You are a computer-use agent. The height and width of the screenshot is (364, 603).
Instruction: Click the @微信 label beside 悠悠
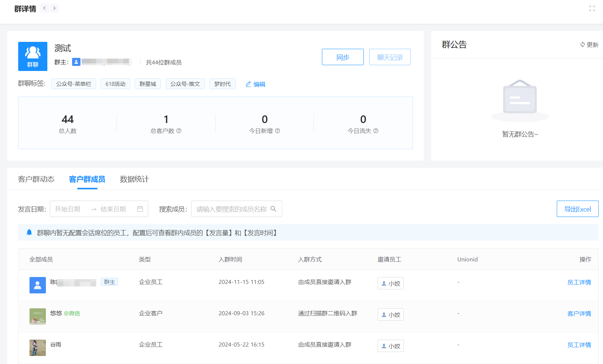(x=72, y=313)
